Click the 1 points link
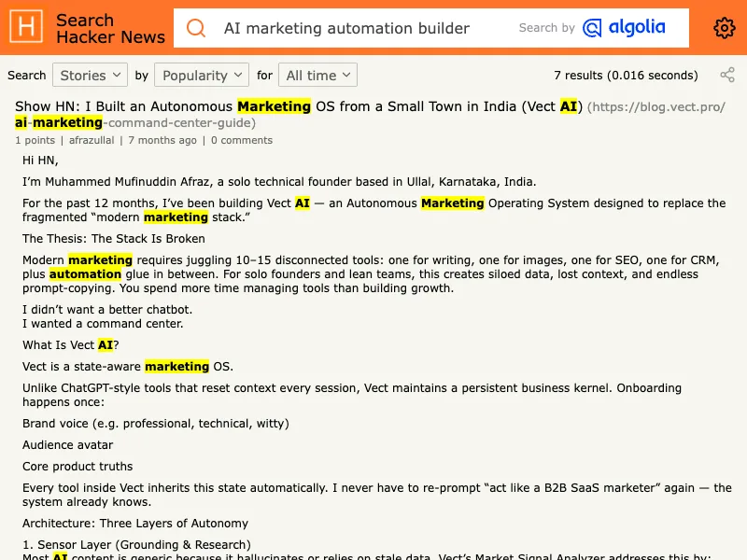This screenshot has height=560, width=747. point(35,140)
